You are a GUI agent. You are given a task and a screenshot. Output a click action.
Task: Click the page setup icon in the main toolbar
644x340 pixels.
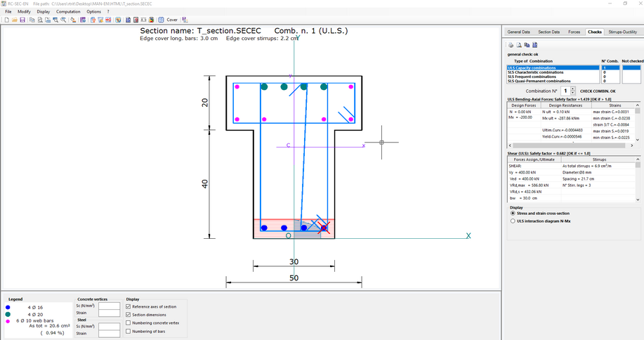(48, 20)
